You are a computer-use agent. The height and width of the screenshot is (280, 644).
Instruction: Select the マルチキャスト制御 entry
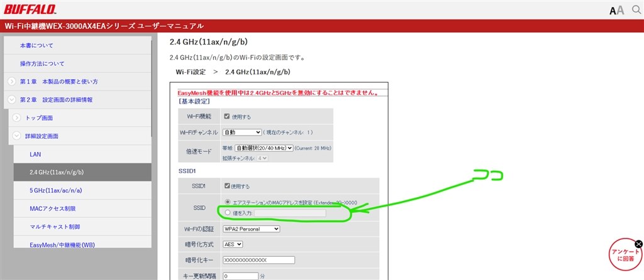point(82,226)
